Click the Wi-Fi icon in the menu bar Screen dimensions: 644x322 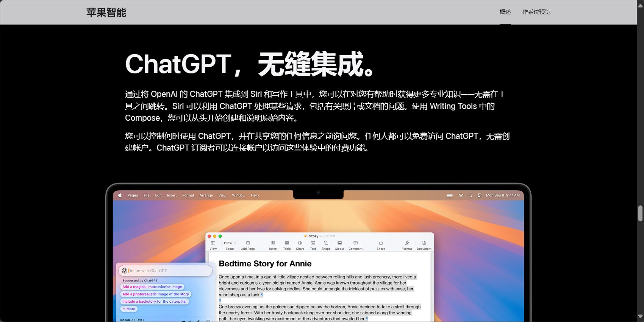(461, 196)
